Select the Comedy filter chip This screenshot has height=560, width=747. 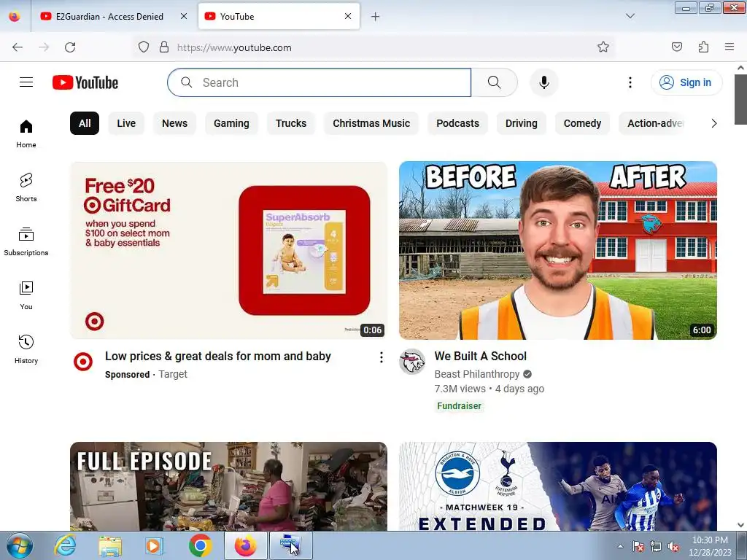[x=582, y=123]
